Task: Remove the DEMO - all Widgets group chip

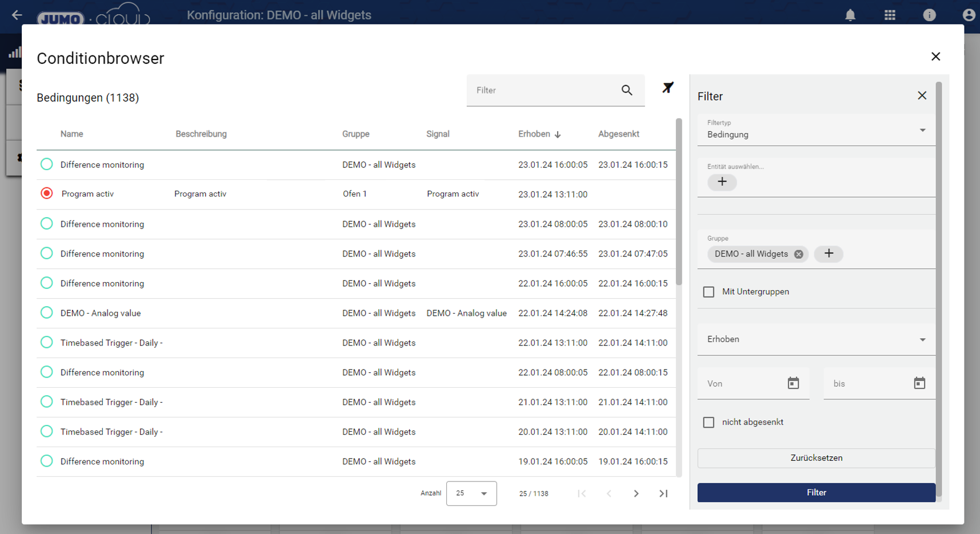Action: click(x=798, y=254)
